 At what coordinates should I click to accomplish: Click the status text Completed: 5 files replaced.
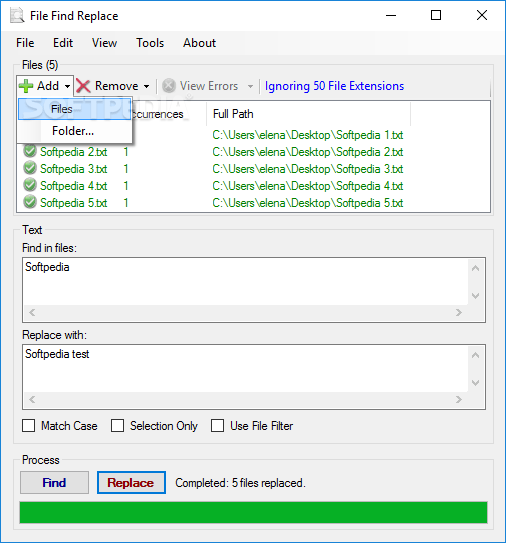(240, 483)
